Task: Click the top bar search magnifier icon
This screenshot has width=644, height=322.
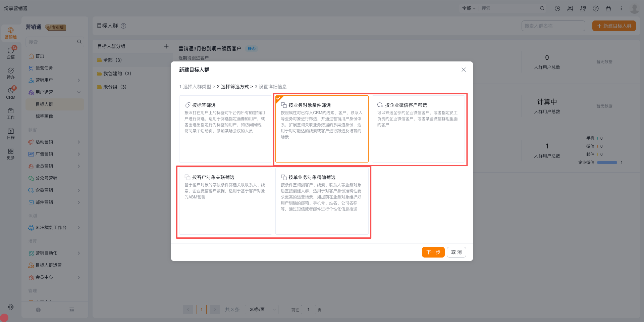Action: [542, 8]
